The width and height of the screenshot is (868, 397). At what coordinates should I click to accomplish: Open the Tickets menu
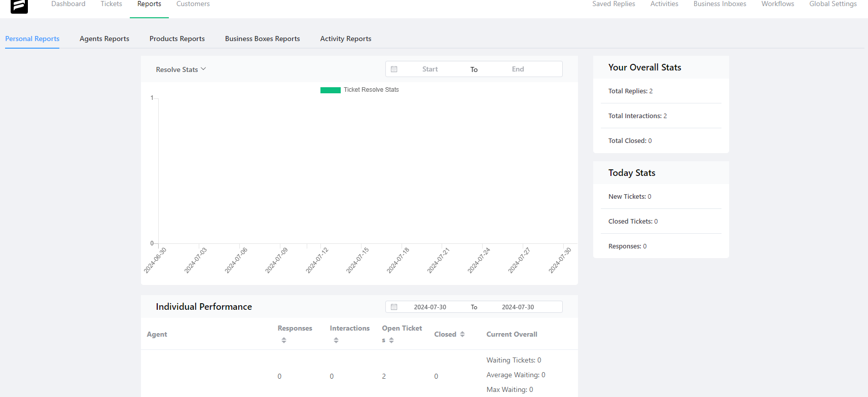click(112, 4)
